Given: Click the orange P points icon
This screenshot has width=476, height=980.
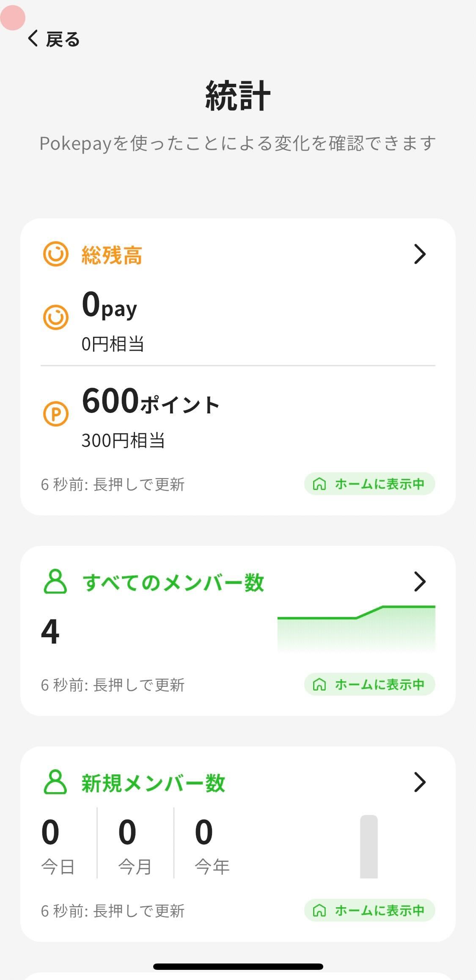Looking at the screenshot, I should point(55,413).
